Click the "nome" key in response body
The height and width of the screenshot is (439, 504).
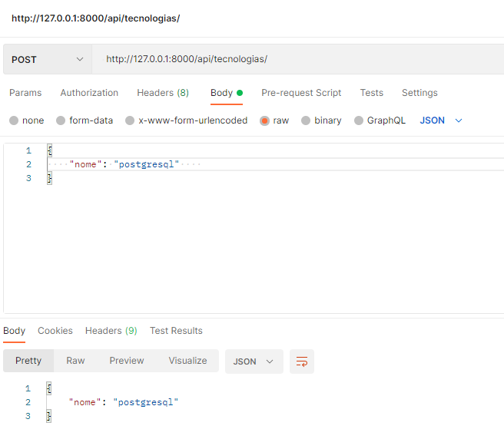[x=85, y=402]
